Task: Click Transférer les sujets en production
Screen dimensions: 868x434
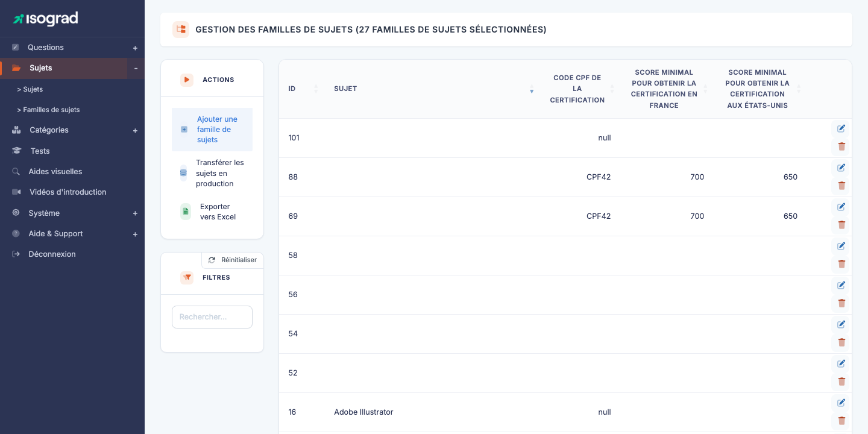Action: (x=212, y=173)
